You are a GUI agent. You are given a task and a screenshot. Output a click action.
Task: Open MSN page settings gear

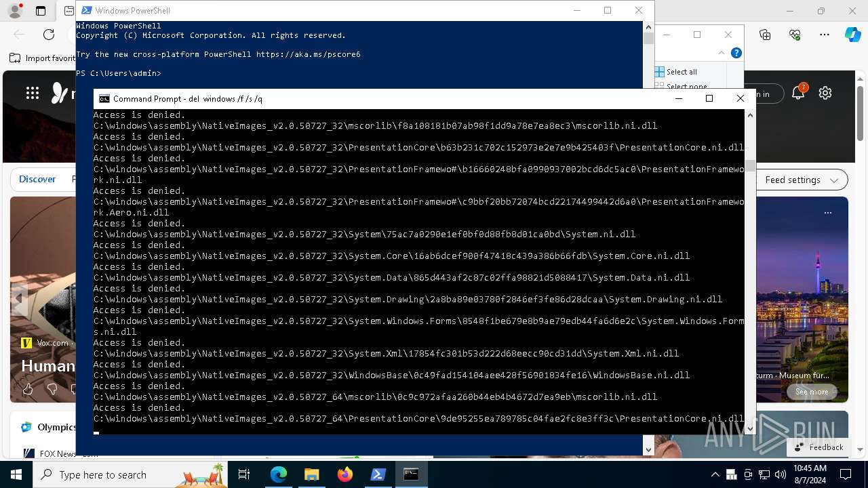pyautogui.click(x=825, y=94)
